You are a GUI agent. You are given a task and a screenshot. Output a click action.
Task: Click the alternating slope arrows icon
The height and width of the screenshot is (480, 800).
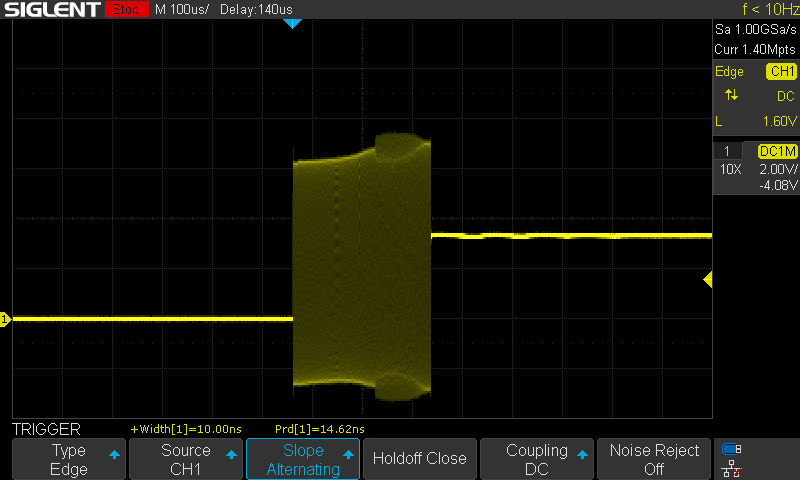731,95
